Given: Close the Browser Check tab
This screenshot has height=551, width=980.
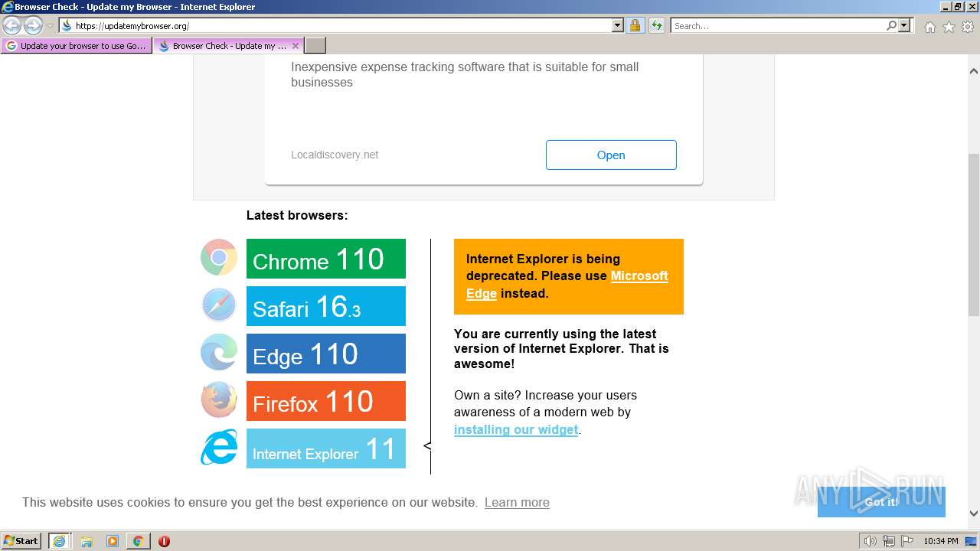Looking at the screenshot, I should pyautogui.click(x=296, y=46).
